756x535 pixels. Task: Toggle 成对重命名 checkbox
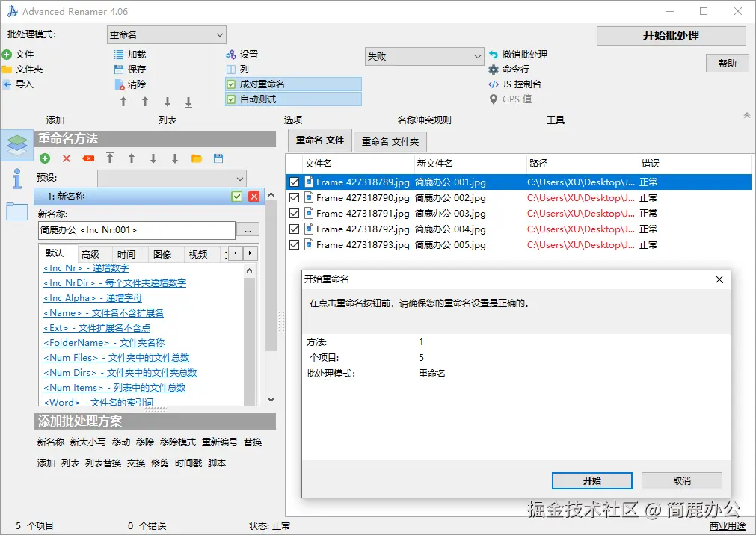231,85
